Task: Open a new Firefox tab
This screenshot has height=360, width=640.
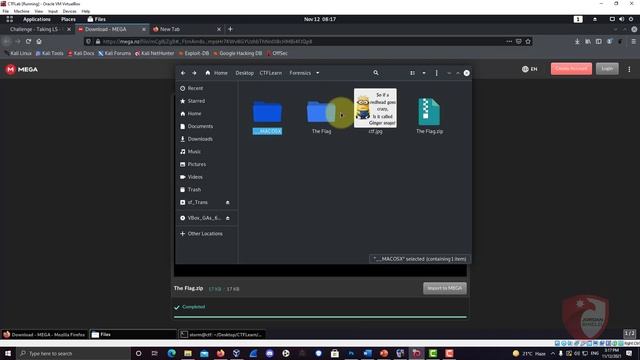Action: 230,29
